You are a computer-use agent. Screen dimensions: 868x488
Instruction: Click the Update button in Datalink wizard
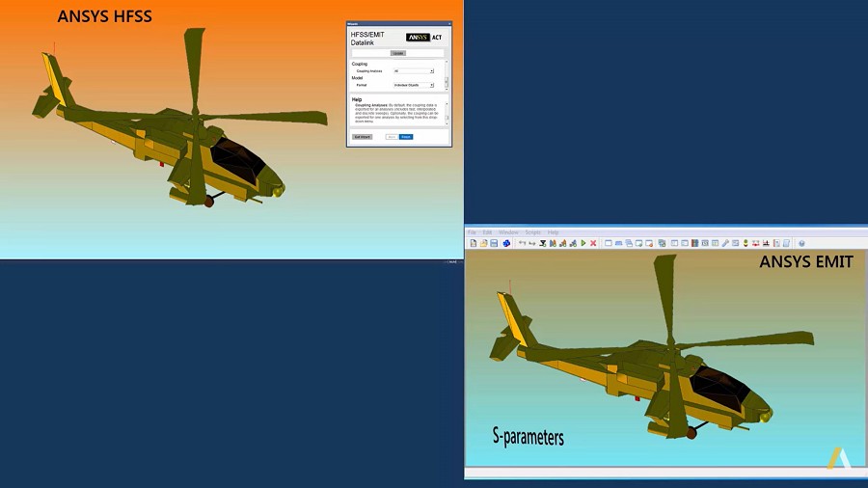click(398, 53)
